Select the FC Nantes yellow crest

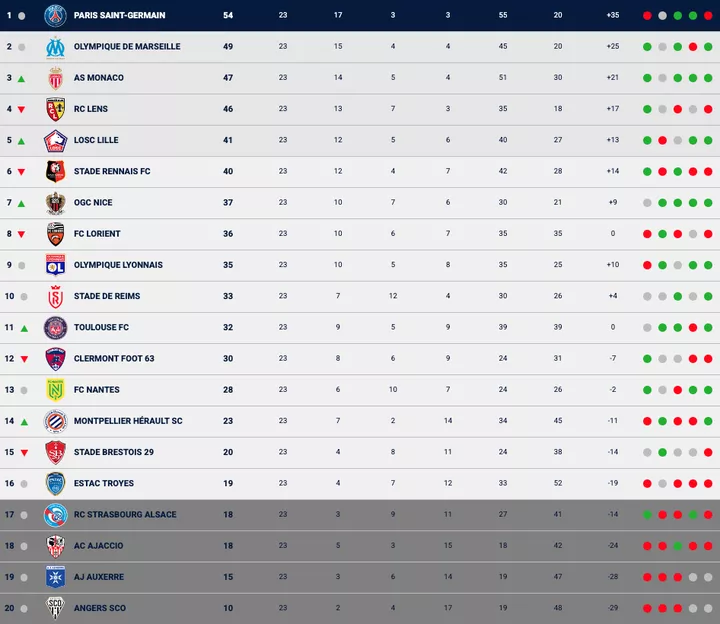tap(55, 390)
